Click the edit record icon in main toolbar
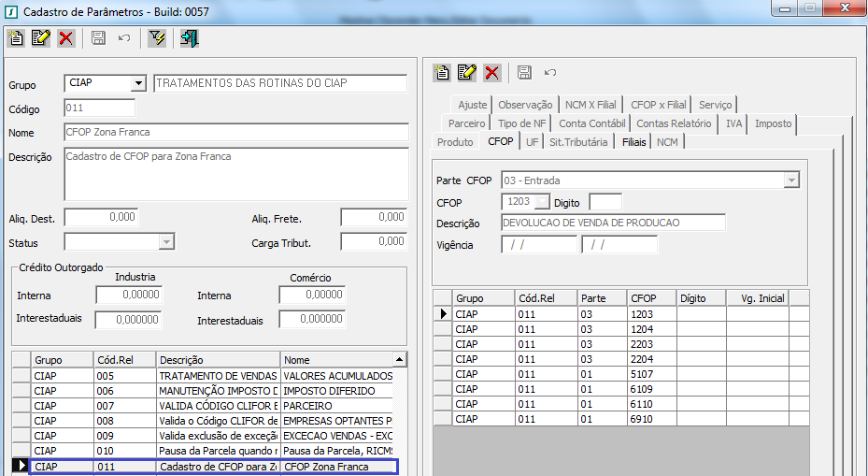868x476 pixels. (41, 38)
